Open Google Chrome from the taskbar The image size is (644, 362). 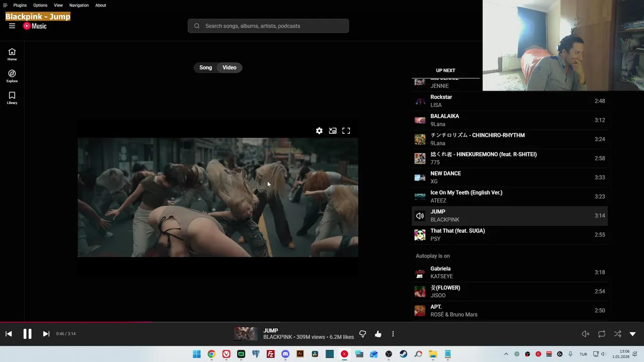tap(211, 354)
